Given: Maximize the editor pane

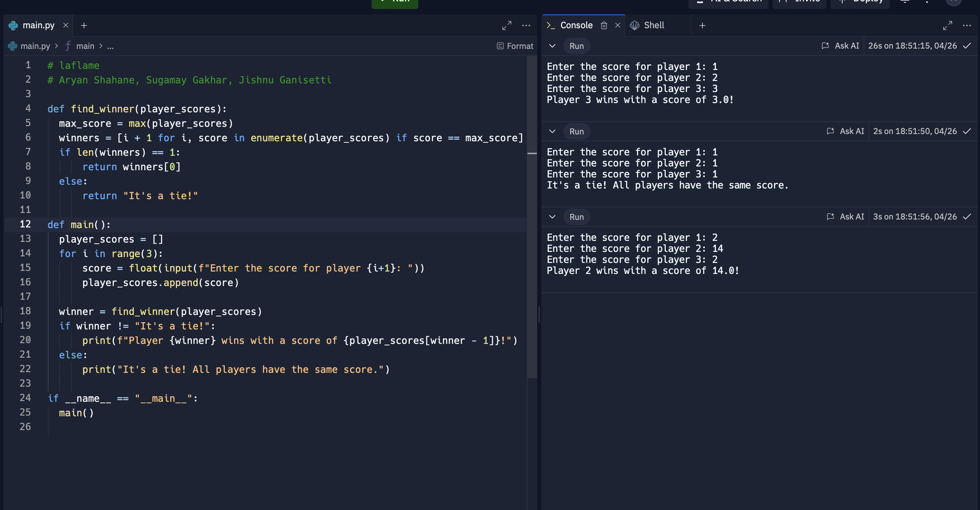Looking at the screenshot, I should (x=507, y=25).
